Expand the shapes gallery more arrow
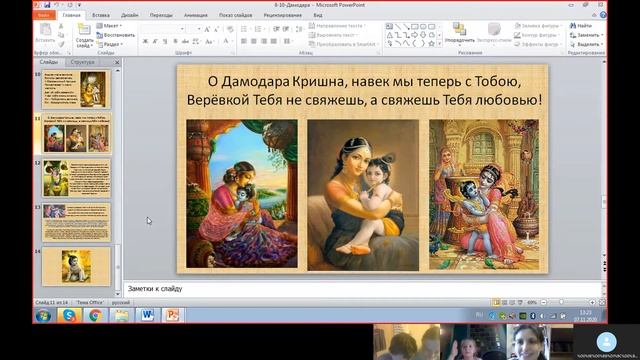This screenshot has height=360, width=640. pyautogui.click(x=440, y=44)
